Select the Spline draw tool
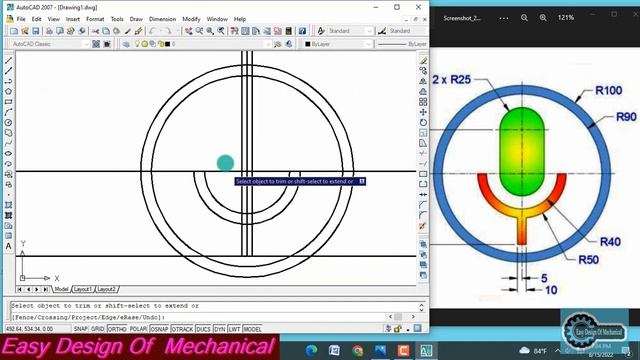 8,143
